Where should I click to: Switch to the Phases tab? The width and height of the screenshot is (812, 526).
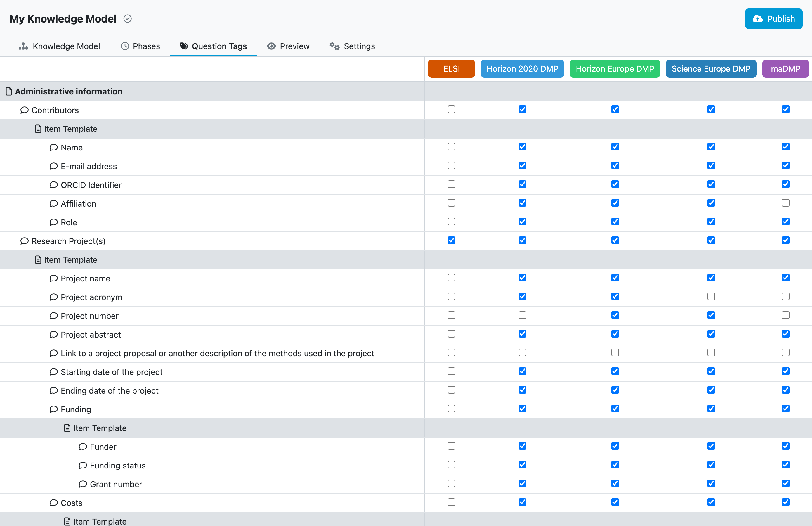[x=140, y=46]
